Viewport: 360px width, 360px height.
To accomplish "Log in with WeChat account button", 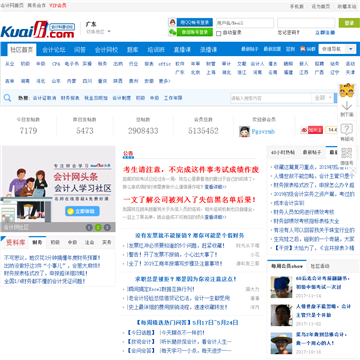I will tap(190, 32).
